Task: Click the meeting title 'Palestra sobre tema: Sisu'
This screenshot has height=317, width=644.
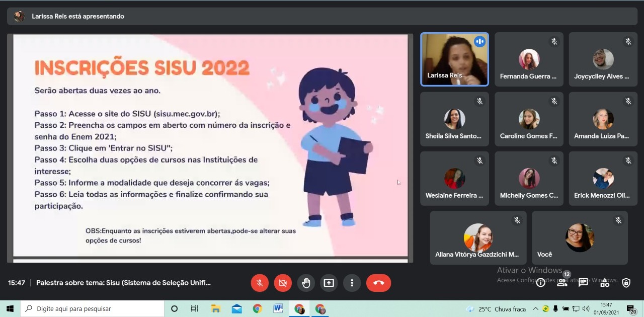Action: click(123, 283)
